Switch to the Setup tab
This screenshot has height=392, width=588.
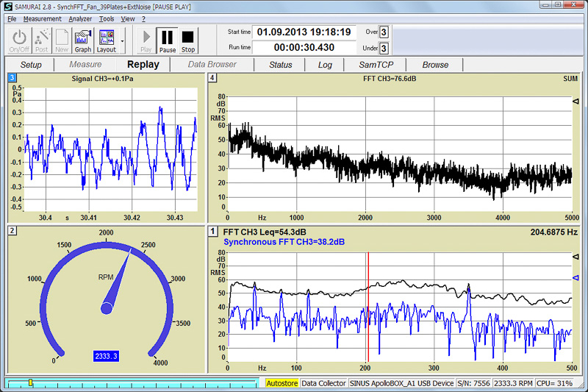[31, 65]
